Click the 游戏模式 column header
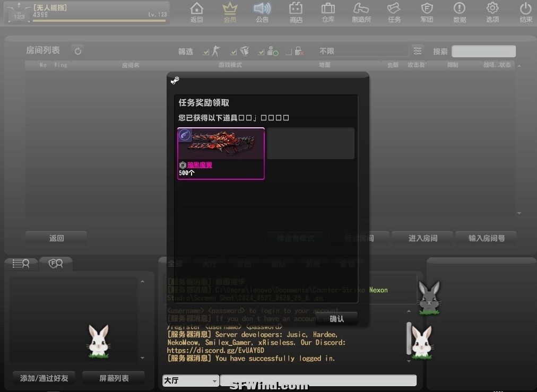The height and width of the screenshot is (392, 537). 230,65
